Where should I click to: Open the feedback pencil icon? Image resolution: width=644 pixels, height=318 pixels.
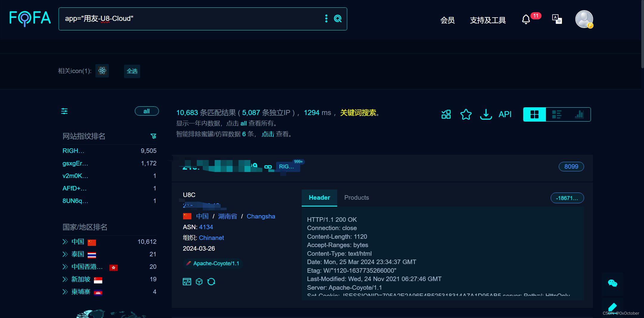pos(612,307)
